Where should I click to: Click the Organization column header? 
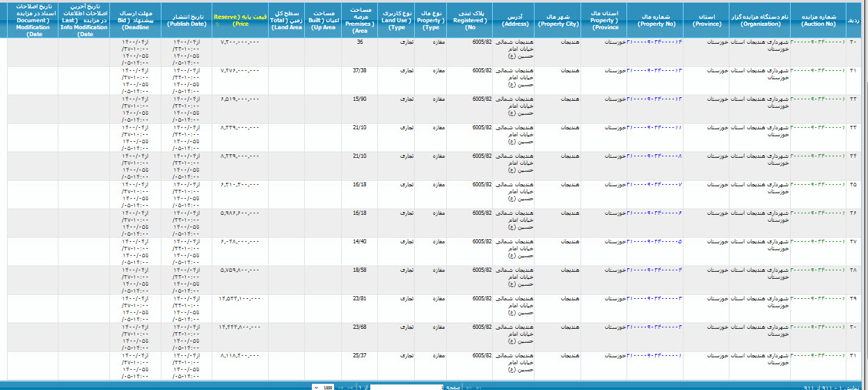[759, 19]
